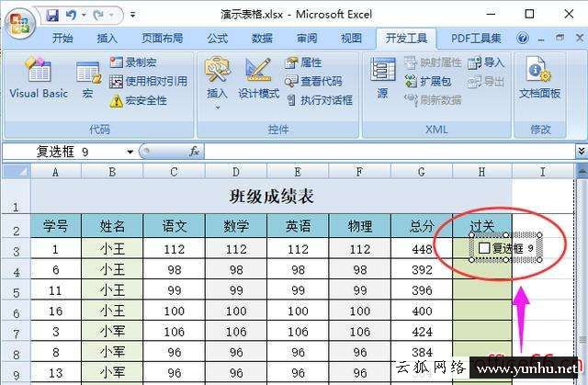The image size is (588, 385).
Task: Start 录制宏 record macro
Action: [133, 62]
